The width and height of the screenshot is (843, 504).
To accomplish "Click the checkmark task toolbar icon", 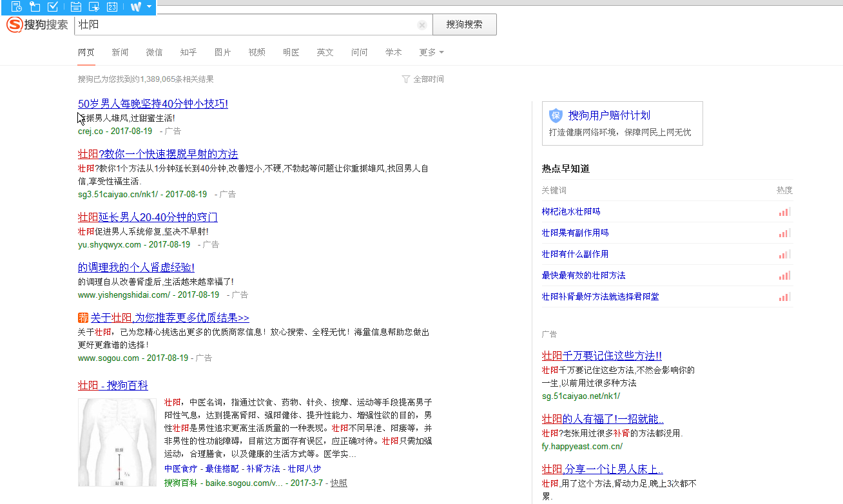I will point(53,6).
